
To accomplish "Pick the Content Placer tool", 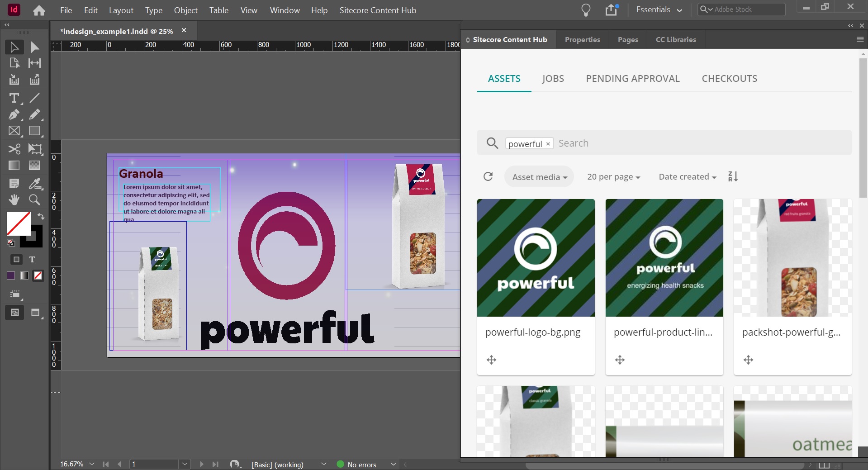I will 34,80.
